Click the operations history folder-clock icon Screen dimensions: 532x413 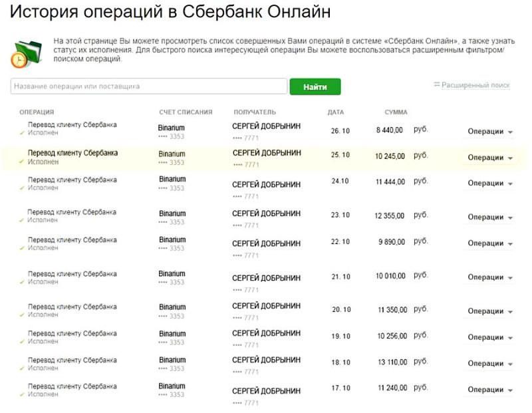point(26,54)
